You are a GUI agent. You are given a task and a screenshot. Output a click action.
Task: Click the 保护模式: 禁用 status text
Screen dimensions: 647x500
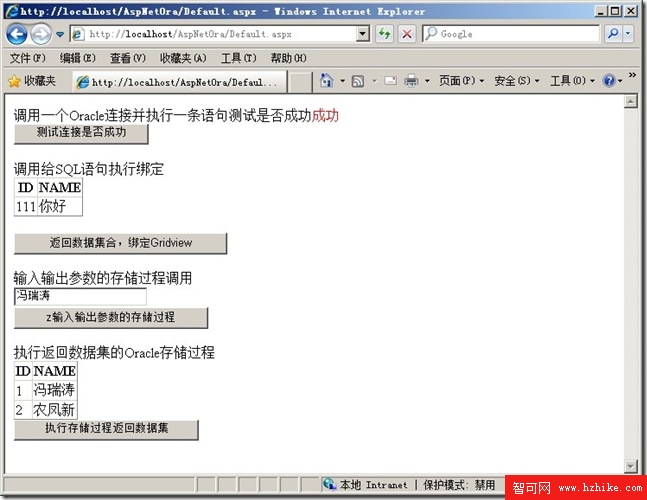[x=459, y=485]
